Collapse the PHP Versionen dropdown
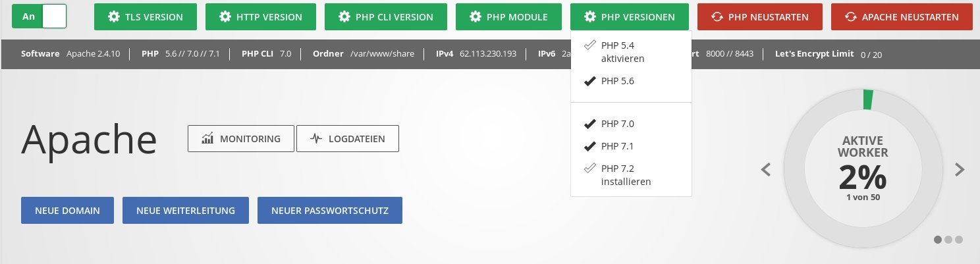The height and width of the screenshot is (264, 980). pos(629,17)
